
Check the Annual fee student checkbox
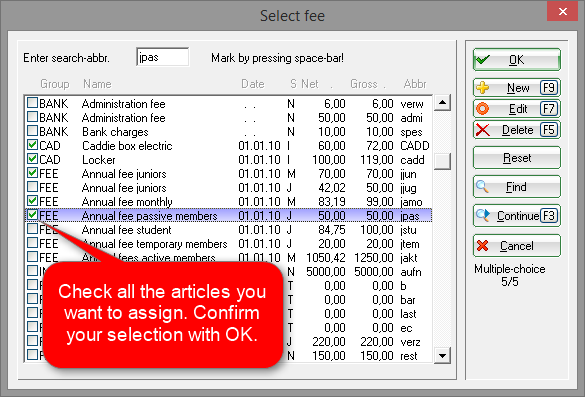pos(32,229)
